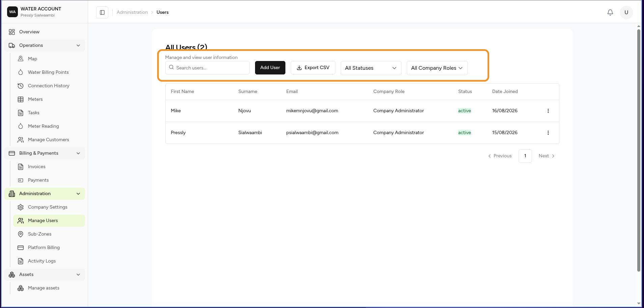Open the user avatar U menu

click(x=626, y=12)
